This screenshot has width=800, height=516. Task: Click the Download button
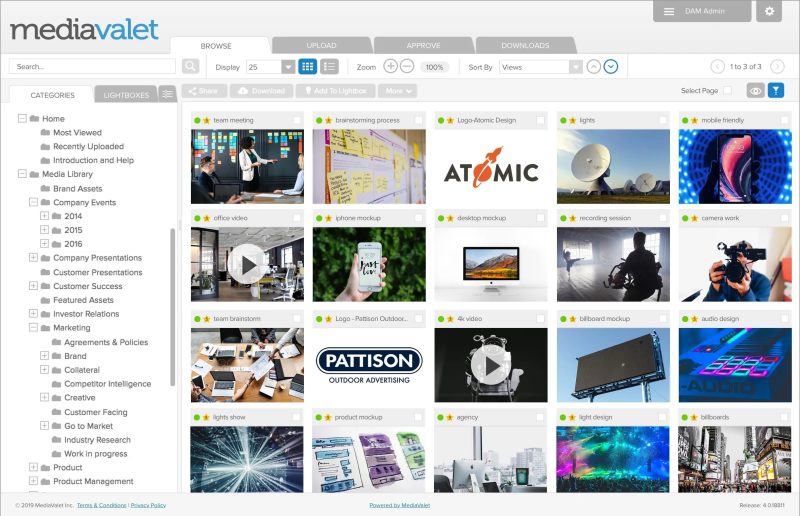pos(262,91)
